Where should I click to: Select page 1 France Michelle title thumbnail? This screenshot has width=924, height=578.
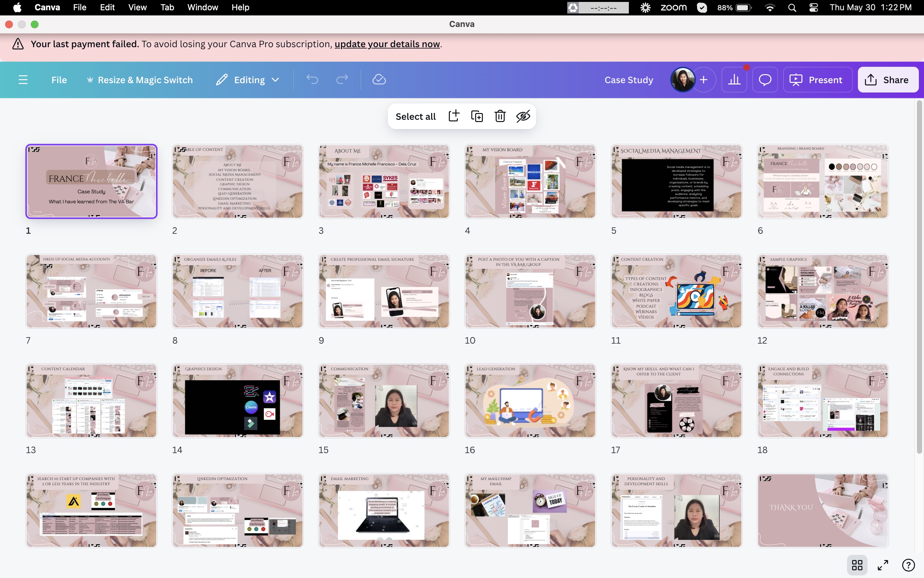[91, 181]
